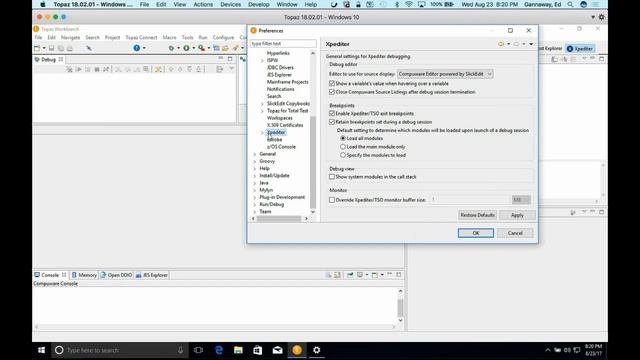Click the Console view vertical scrollbar
Viewport: 640px width, 360px height.
[400, 307]
